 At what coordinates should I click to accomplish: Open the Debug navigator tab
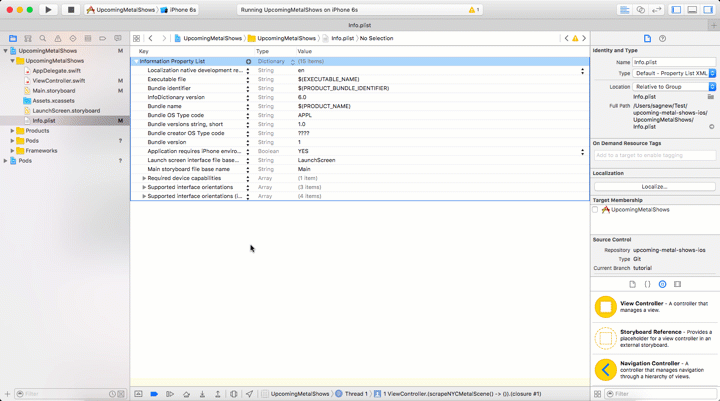click(x=88, y=39)
